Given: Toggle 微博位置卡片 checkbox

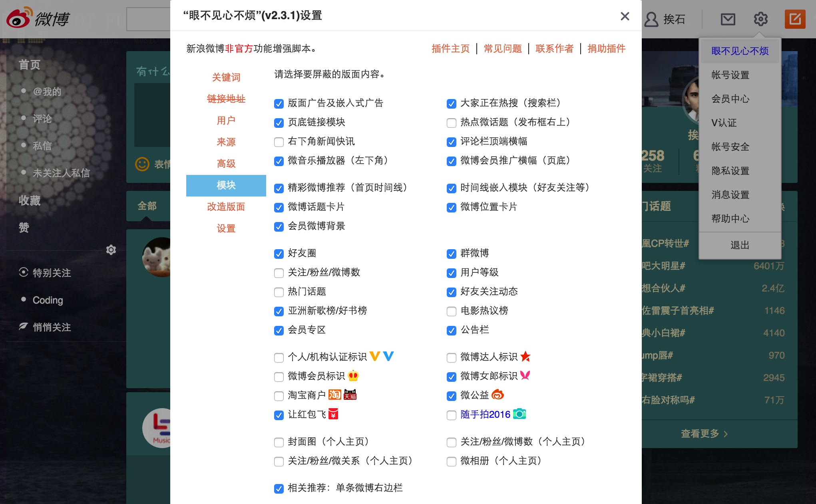Looking at the screenshot, I should 452,207.
